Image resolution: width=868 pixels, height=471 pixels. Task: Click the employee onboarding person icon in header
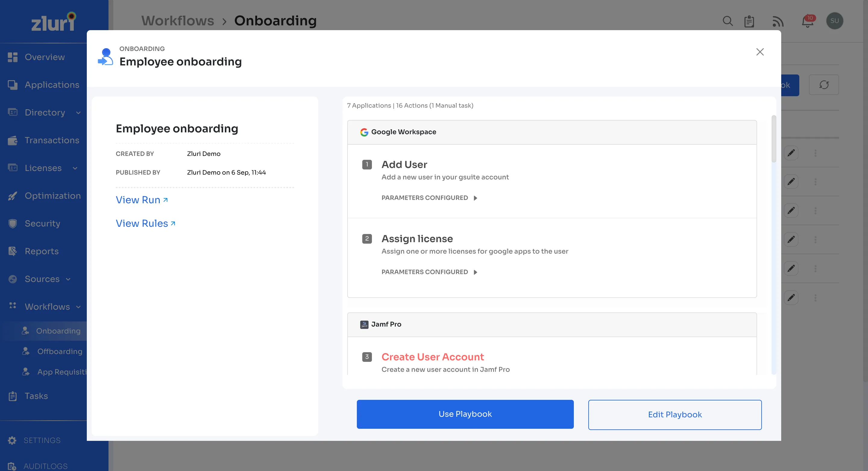coord(105,57)
